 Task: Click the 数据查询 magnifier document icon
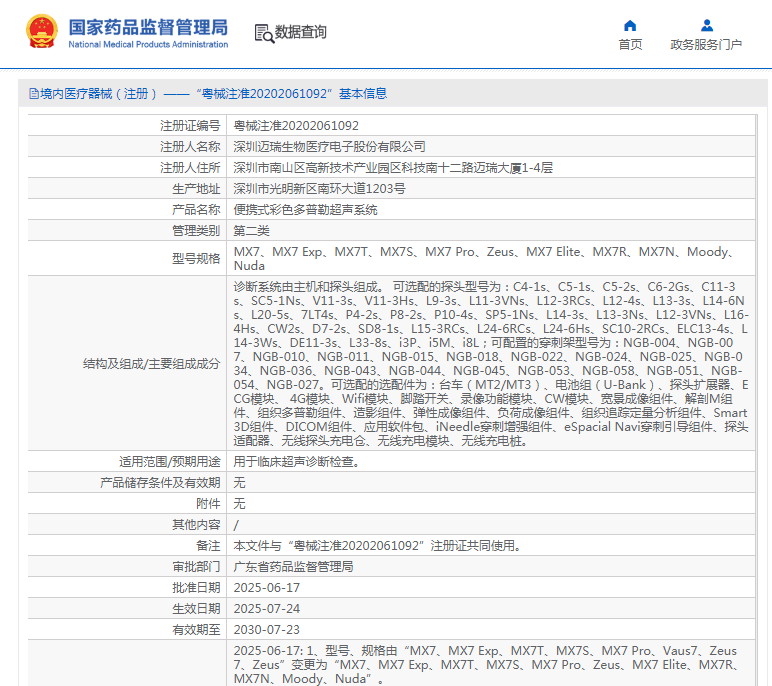263,33
